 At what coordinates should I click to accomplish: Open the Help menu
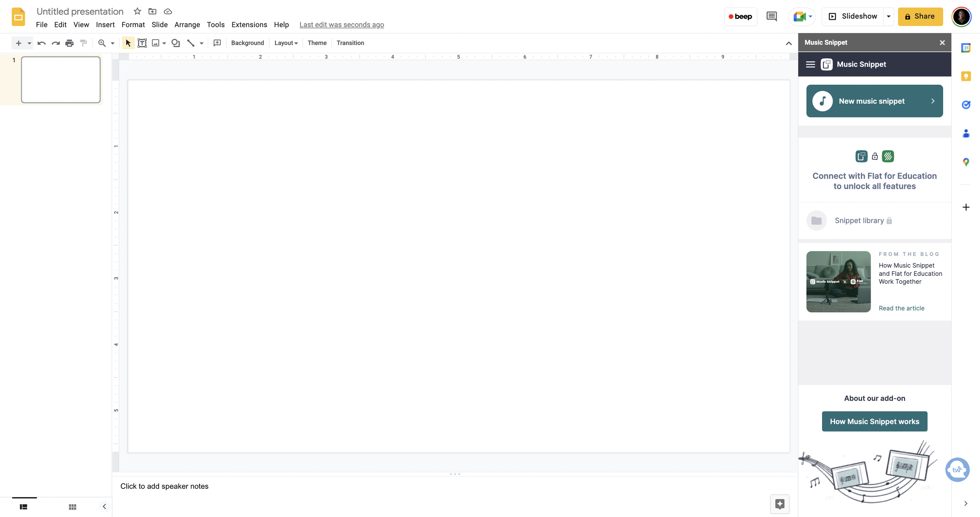click(x=281, y=25)
